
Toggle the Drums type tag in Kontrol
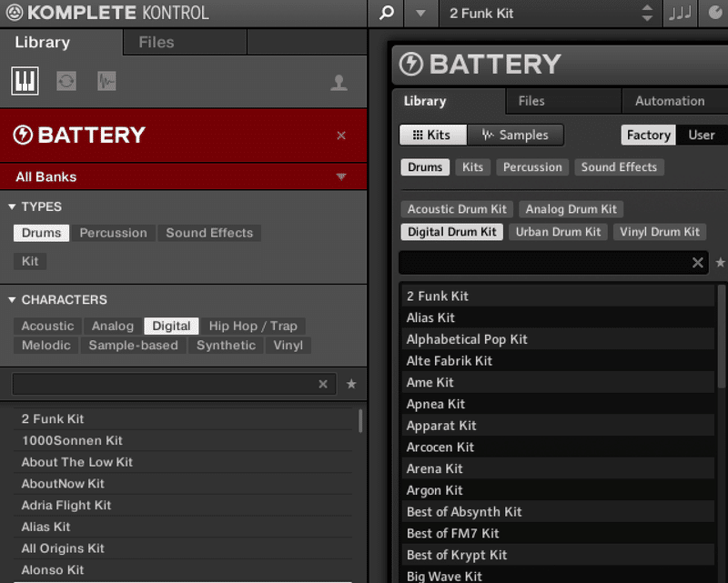click(41, 233)
